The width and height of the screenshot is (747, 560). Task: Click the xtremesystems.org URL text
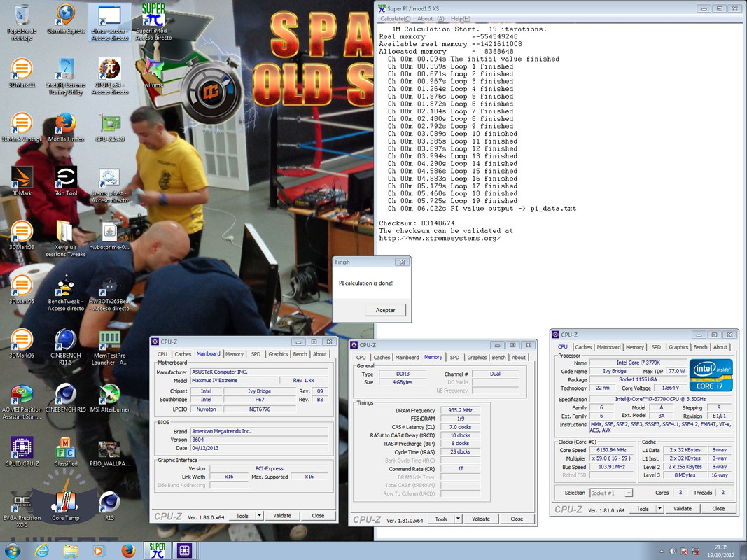coord(440,238)
